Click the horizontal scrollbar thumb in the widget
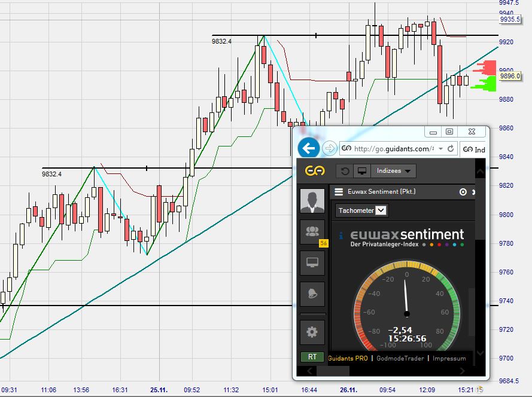This screenshot has width=532, height=397. 333,371
